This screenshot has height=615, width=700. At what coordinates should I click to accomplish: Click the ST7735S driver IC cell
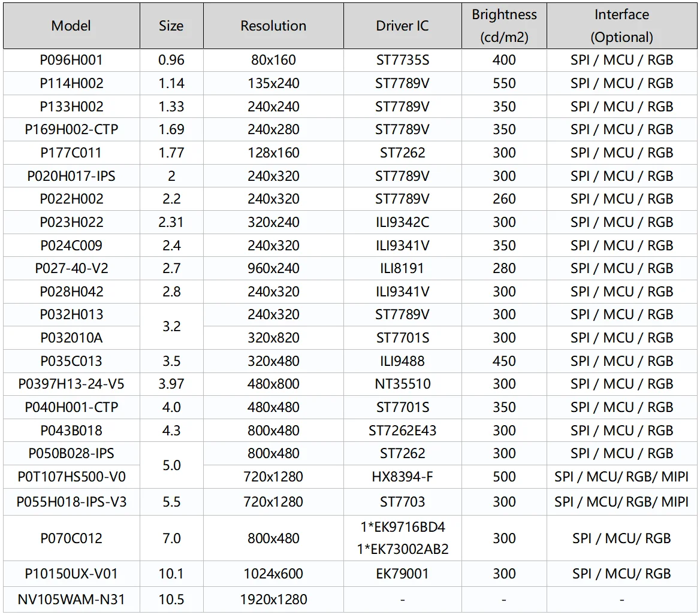pos(402,60)
